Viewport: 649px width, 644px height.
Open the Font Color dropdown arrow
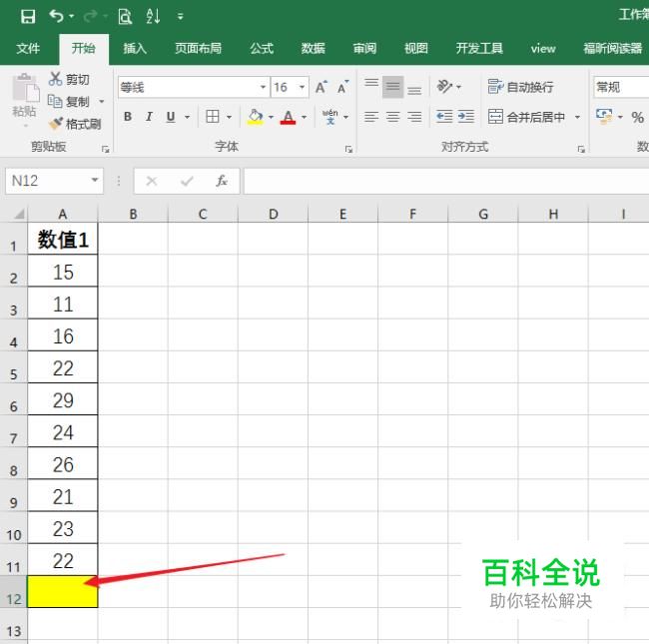pyautogui.click(x=305, y=117)
